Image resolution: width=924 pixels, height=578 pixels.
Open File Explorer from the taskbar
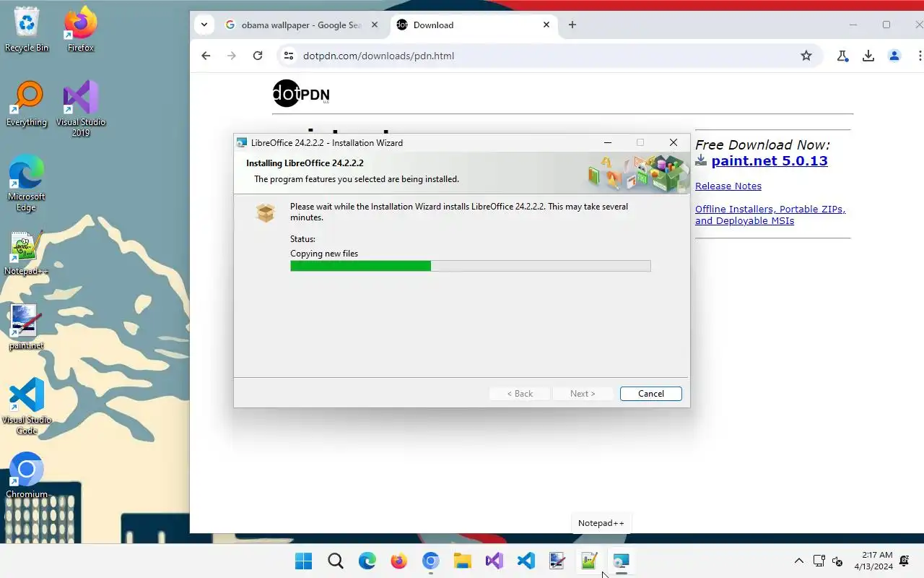463,561
